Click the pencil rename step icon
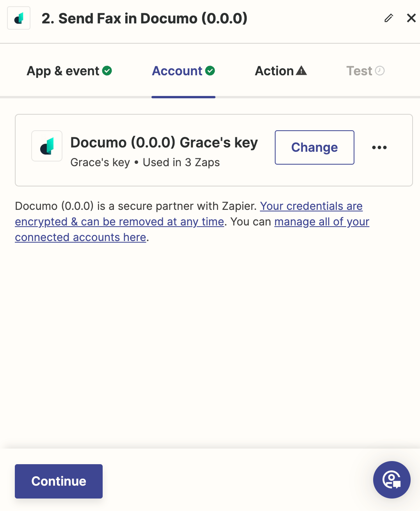This screenshot has width=420, height=511. (x=388, y=18)
